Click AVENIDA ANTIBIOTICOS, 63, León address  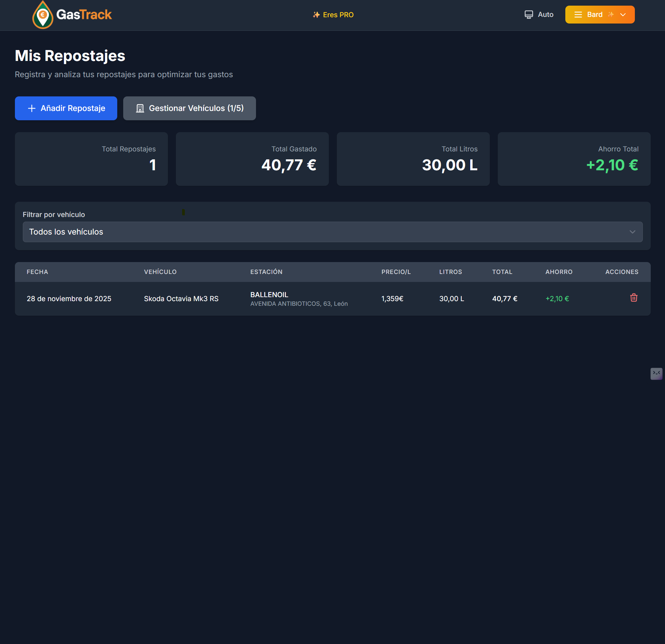coord(299,304)
